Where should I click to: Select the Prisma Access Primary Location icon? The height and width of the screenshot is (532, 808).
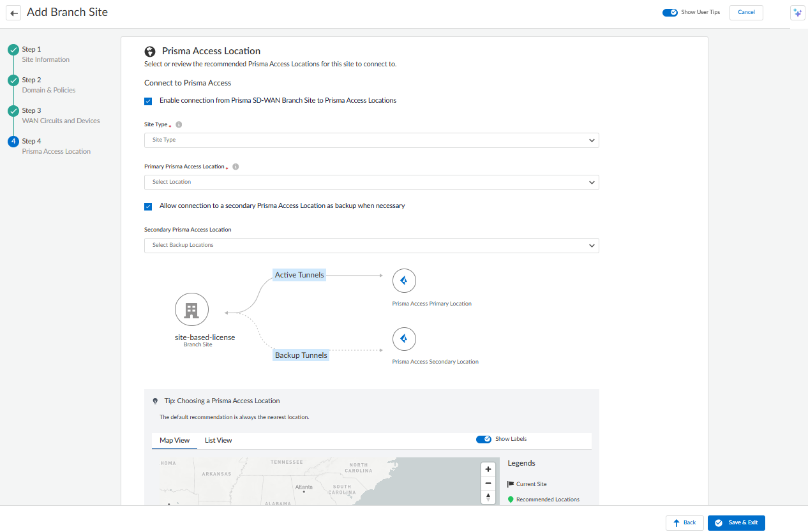(404, 281)
